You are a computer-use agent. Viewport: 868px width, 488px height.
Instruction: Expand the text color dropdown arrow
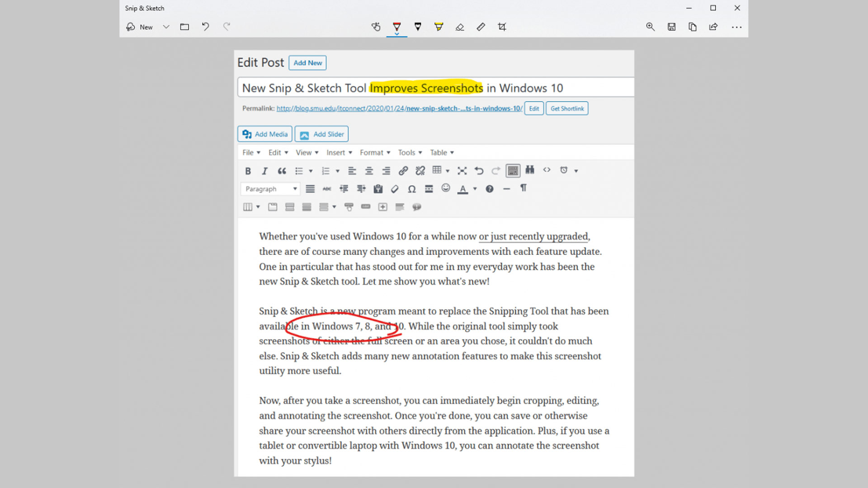point(475,189)
